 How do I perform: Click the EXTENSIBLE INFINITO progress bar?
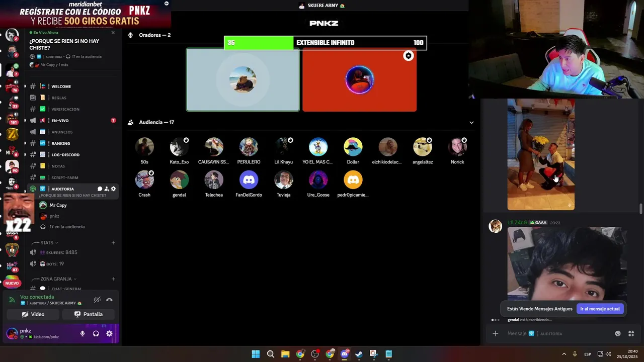pyautogui.click(x=325, y=43)
